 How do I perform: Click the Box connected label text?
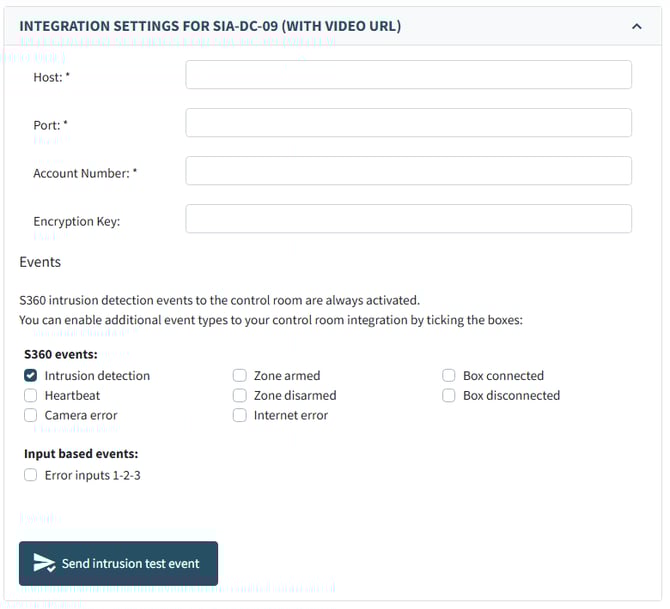(x=503, y=376)
